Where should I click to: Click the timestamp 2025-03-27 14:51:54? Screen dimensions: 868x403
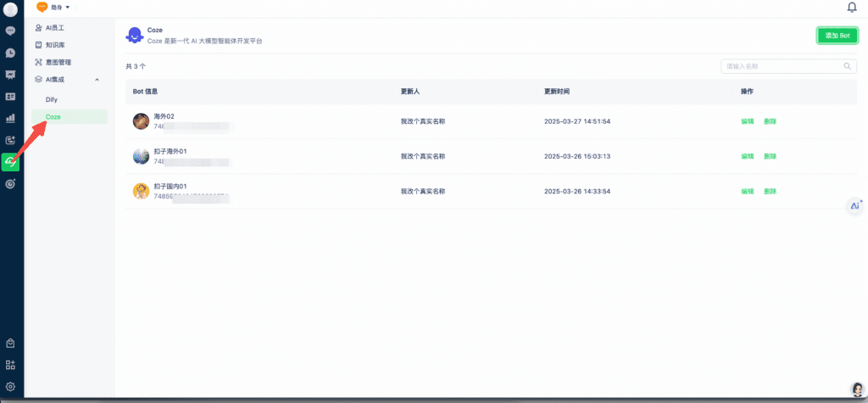pos(577,121)
